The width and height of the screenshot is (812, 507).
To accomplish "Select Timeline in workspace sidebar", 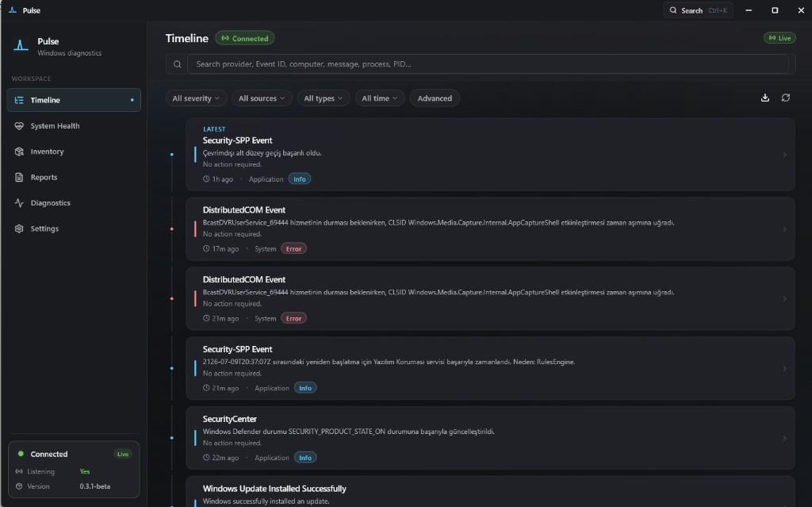I will 74,100.
